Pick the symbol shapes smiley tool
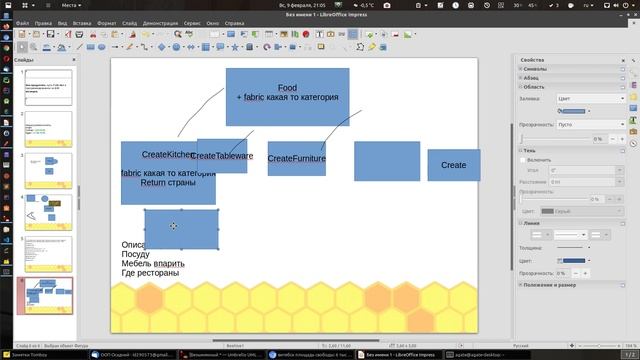640x360 pixels. click(x=176, y=47)
